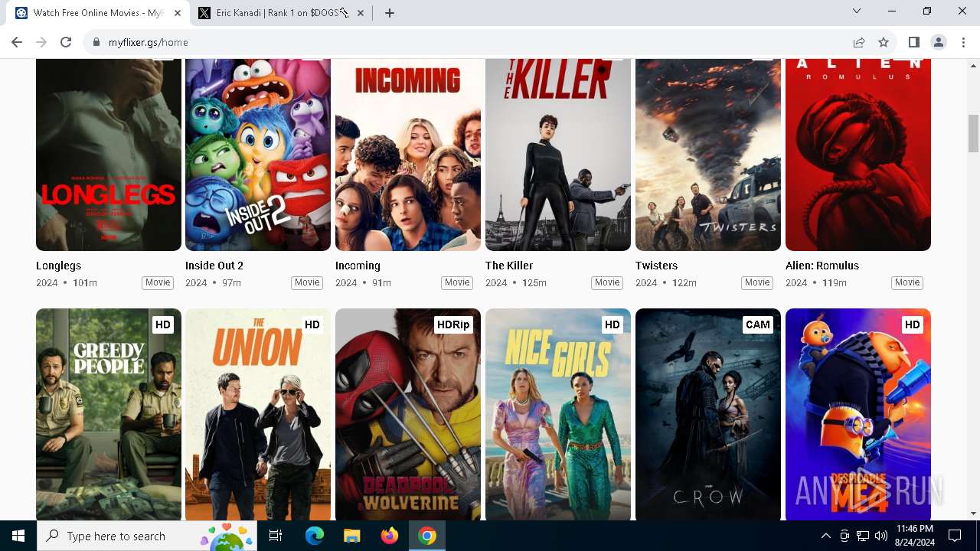The image size is (980, 551).
Task: Click Movie tag under Twisters
Action: click(757, 282)
